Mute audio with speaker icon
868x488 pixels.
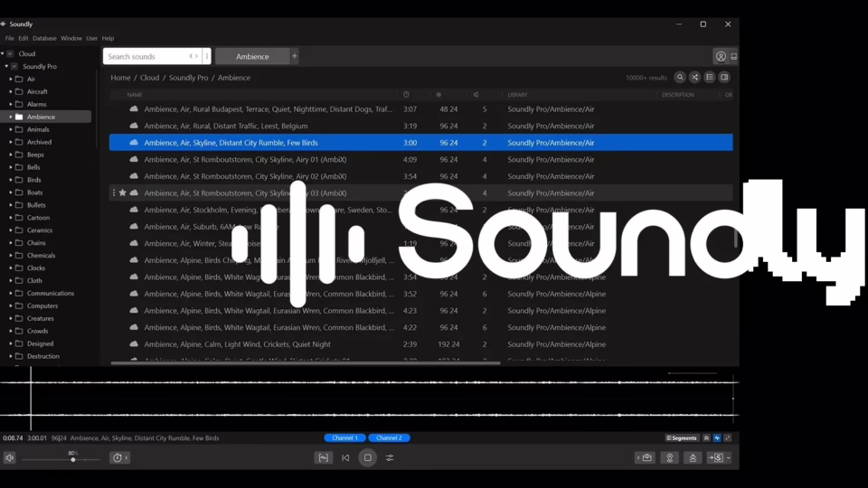point(9,458)
